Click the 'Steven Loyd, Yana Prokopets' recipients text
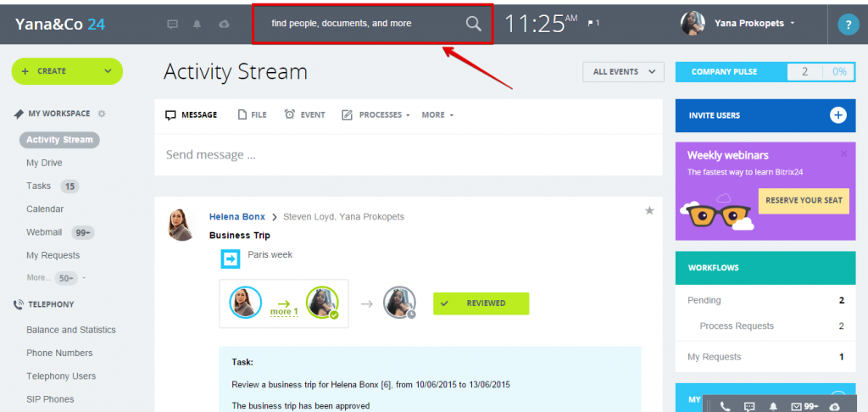The height and width of the screenshot is (412, 868). tap(344, 216)
